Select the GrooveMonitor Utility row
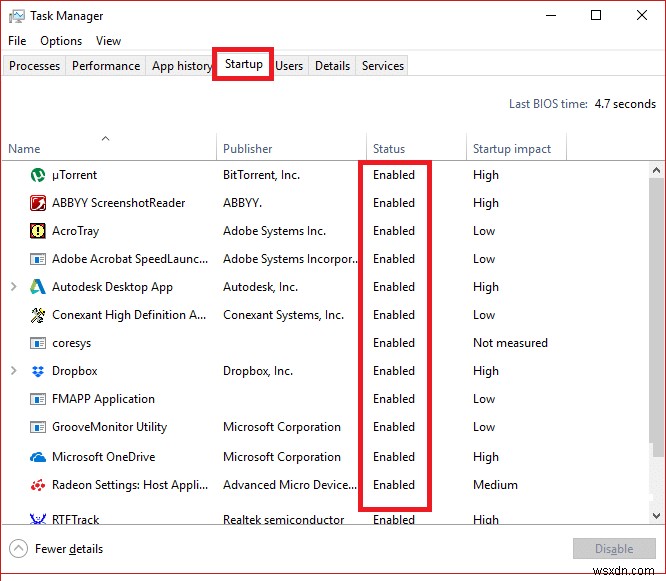This screenshot has height=581, width=666. coord(110,427)
